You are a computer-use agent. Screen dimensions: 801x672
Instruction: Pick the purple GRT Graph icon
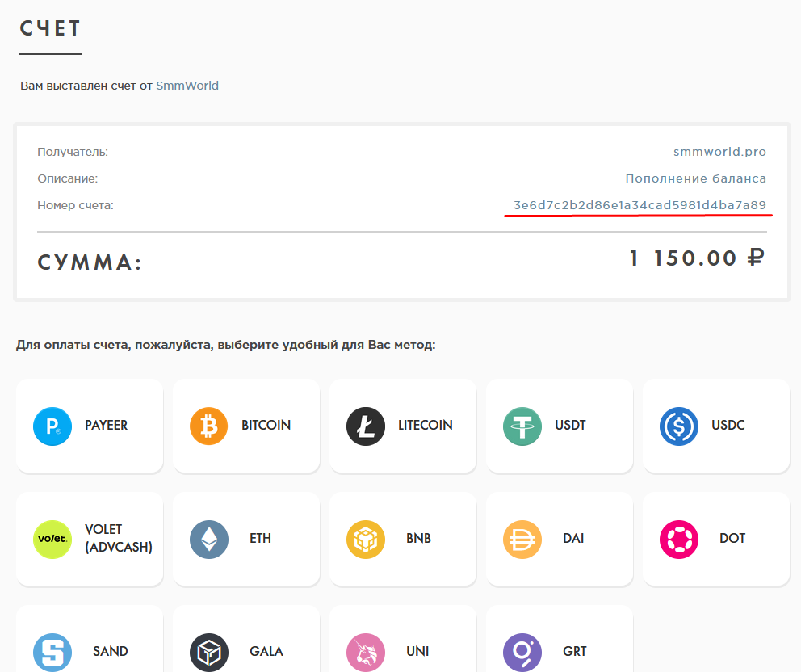(522, 652)
